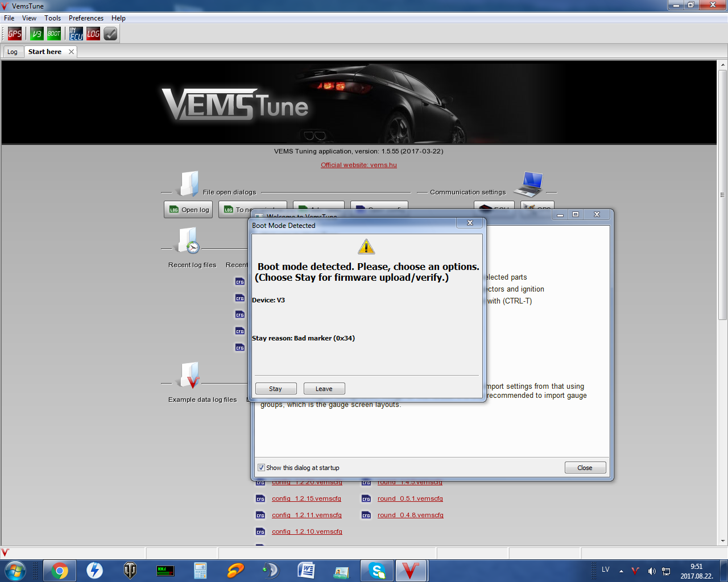Click the CFG icon beside config_1.2.10.vemscfg
This screenshot has width=728, height=582.
coord(260,531)
